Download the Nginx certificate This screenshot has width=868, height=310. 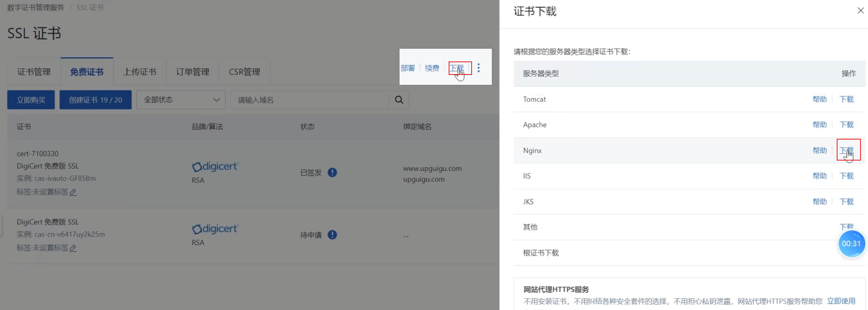847,150
